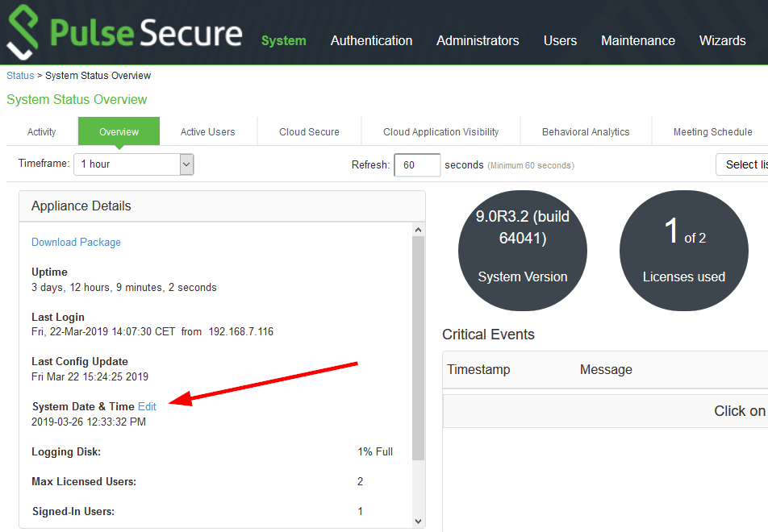
Task: Click the Appliance Details scroll up arrow
Action: (x=418, y=230)
